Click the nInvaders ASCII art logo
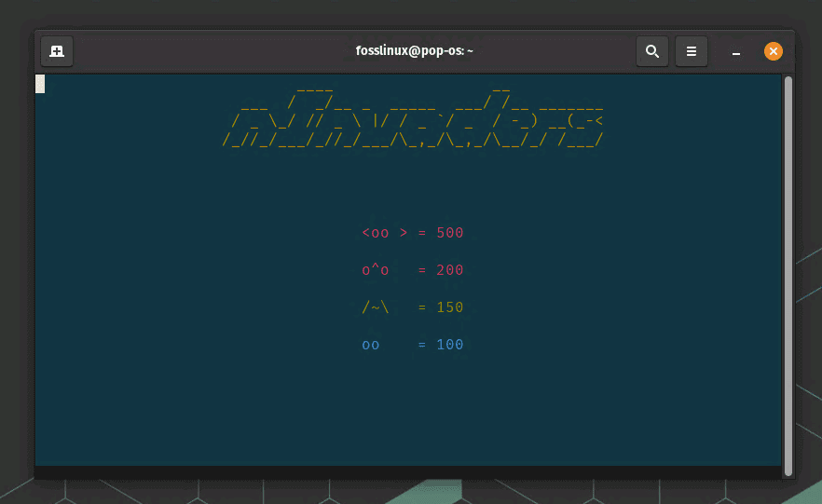The height and width of the screenshot is (504, 822). (413, 117)
